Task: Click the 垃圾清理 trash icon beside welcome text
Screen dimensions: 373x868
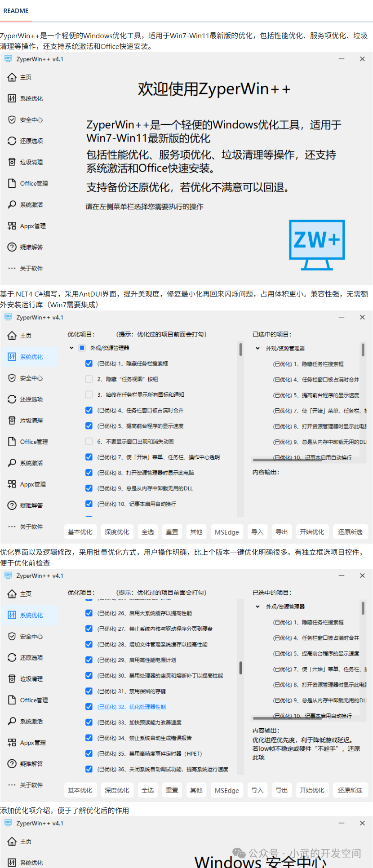Action: coord(12,162)
